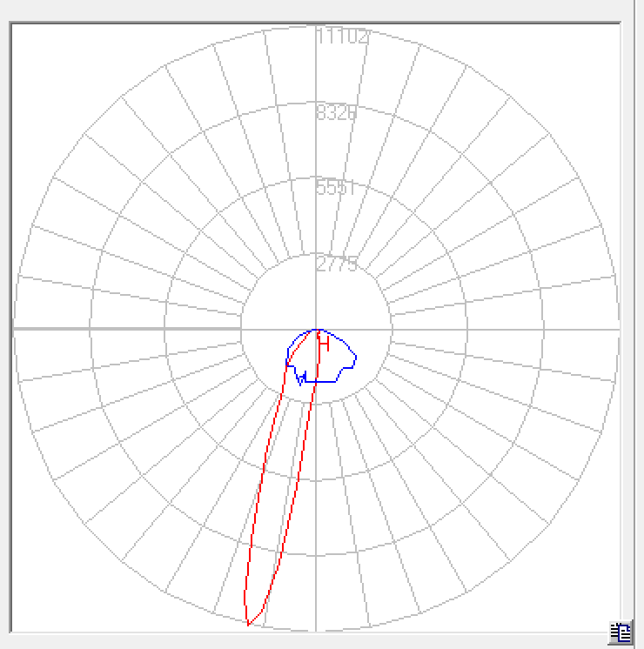Click the 2775 inner ring scale label
This screenshot has height=649, width=644.
click(x=336, y=264)
